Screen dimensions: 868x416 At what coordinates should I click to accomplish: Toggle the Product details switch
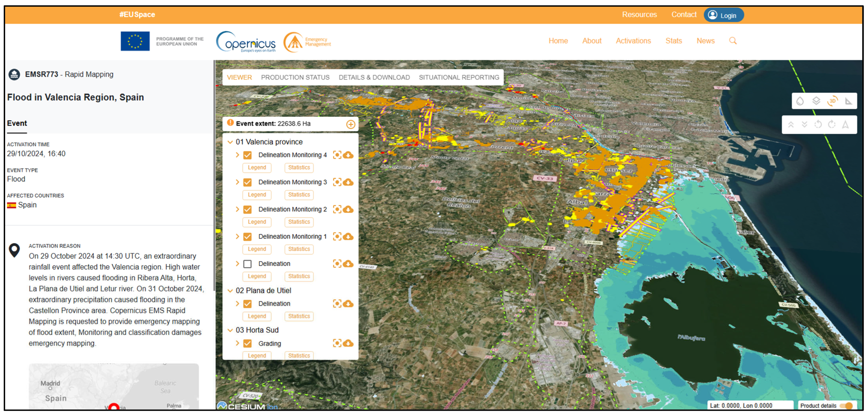[846, 406]
